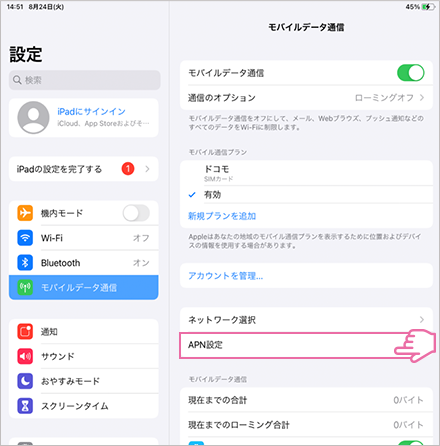
Task: Enable the 機内モード airplane switch
Action: (x=136, y=213)
